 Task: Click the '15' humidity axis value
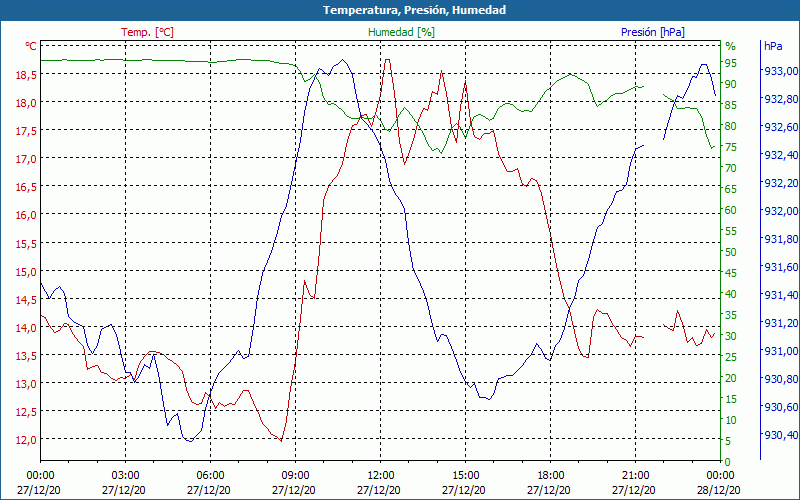731,399
